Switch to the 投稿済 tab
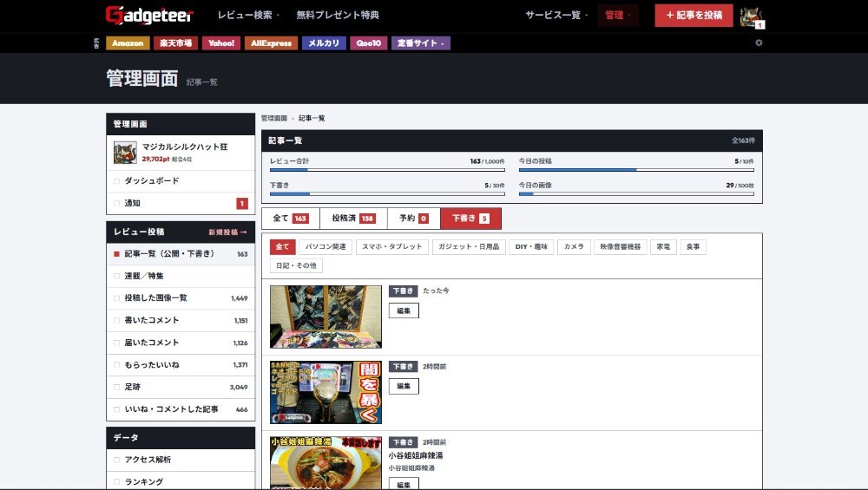868x490 pixels. coord(354,219)
